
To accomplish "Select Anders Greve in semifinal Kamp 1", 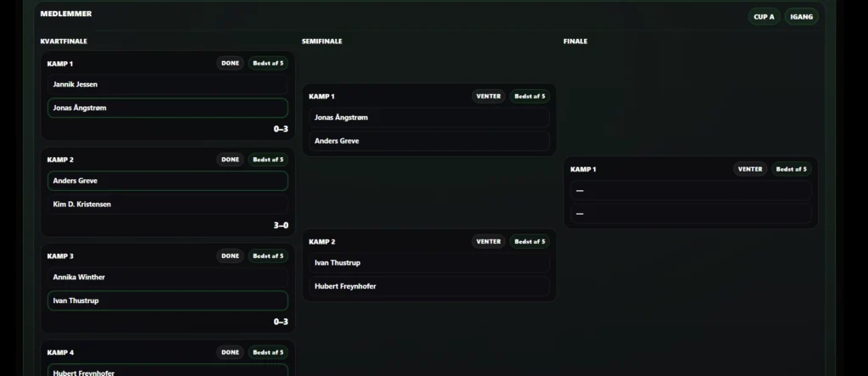I will coord(429,141).
